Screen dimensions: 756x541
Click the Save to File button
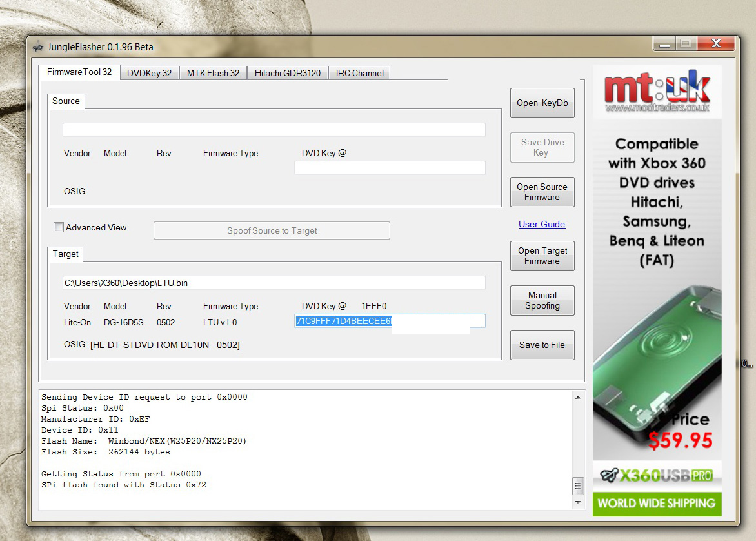click(x=542, y=345)
